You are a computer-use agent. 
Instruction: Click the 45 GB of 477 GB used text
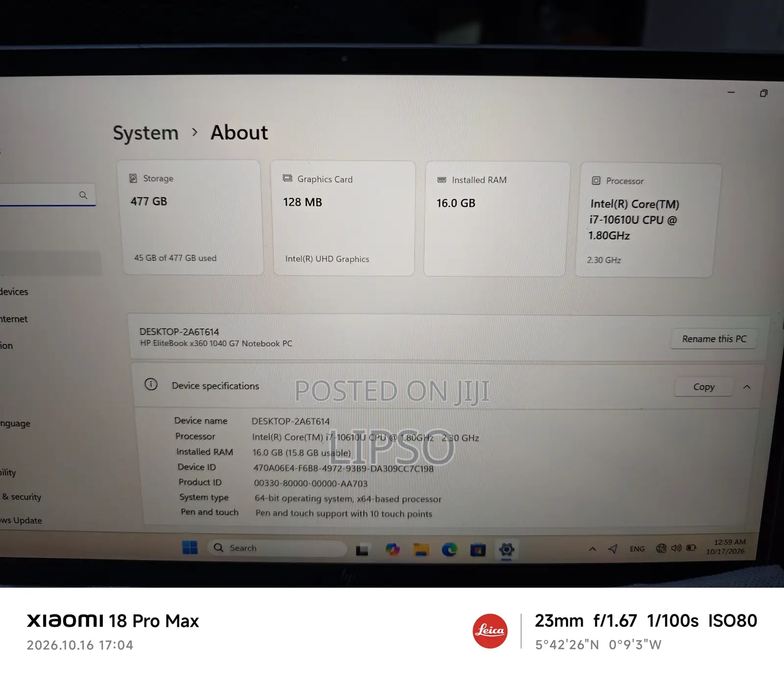(175, 258)
